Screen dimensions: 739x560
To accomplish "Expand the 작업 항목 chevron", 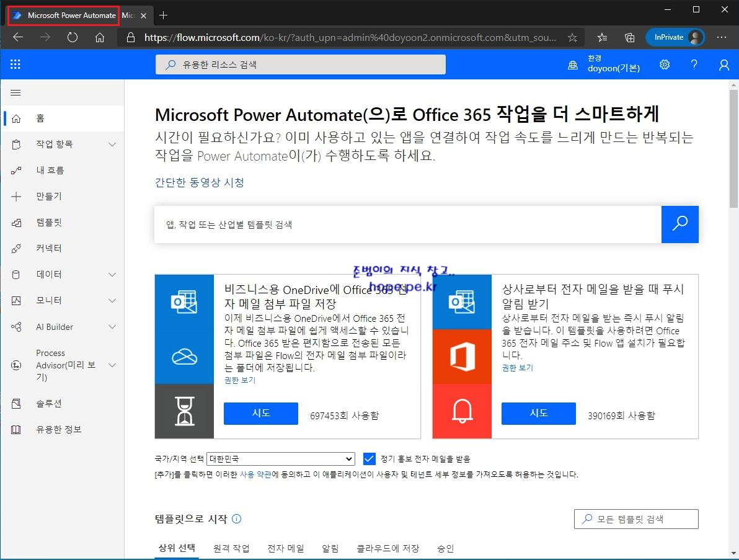I will click(x=112, y=144).
